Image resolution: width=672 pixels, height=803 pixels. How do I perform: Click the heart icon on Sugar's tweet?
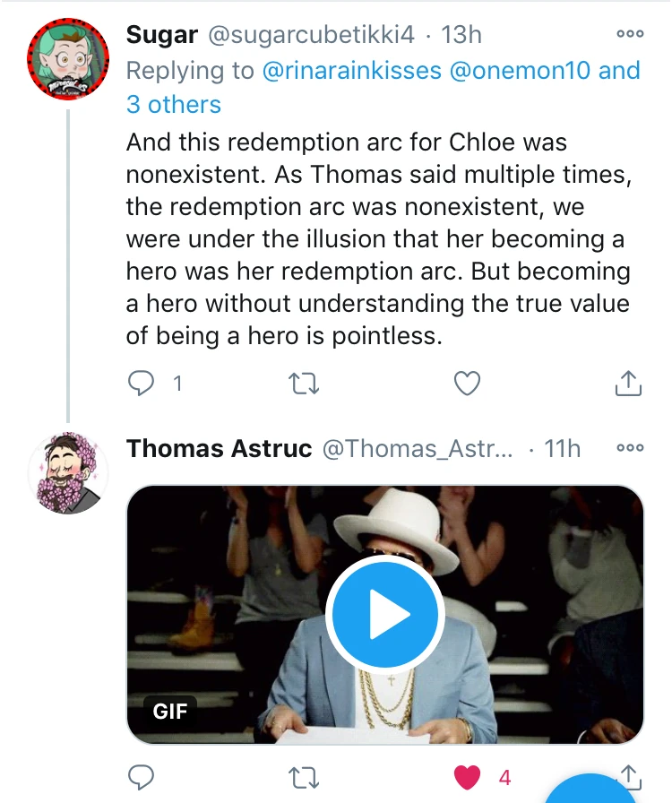pos(466,383)
